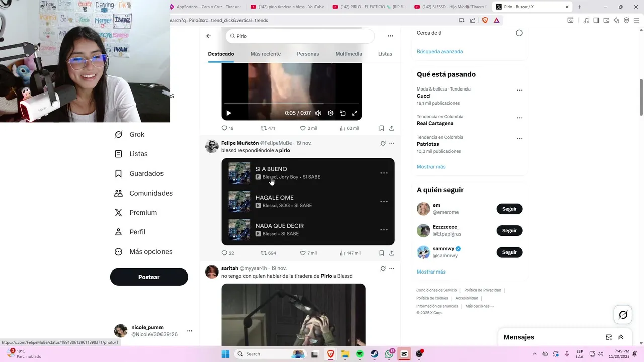This screenshot has width=644, height=362.
Task: Repost the post with 694 reposts
Action: pos(268,253)
